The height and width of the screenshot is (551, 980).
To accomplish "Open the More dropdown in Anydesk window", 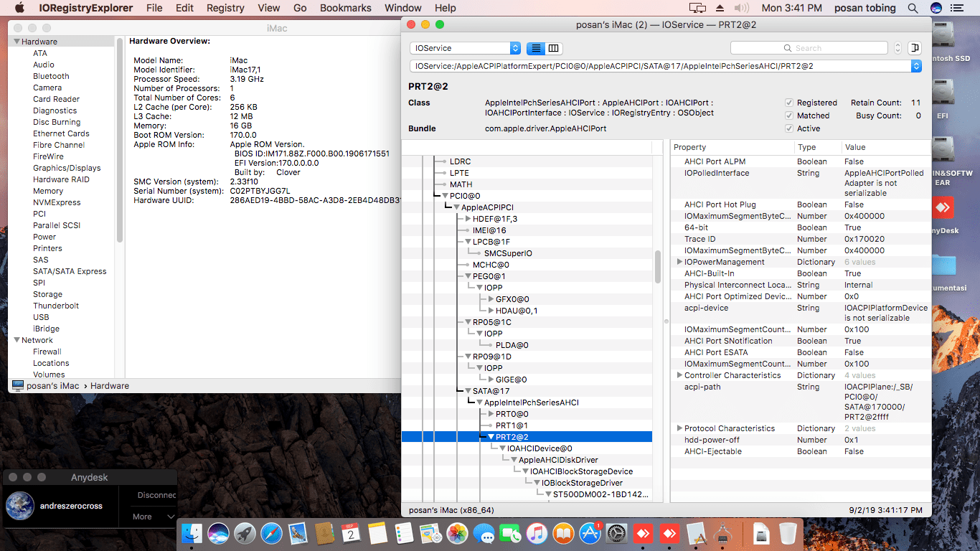I will [x=154, y=517].
